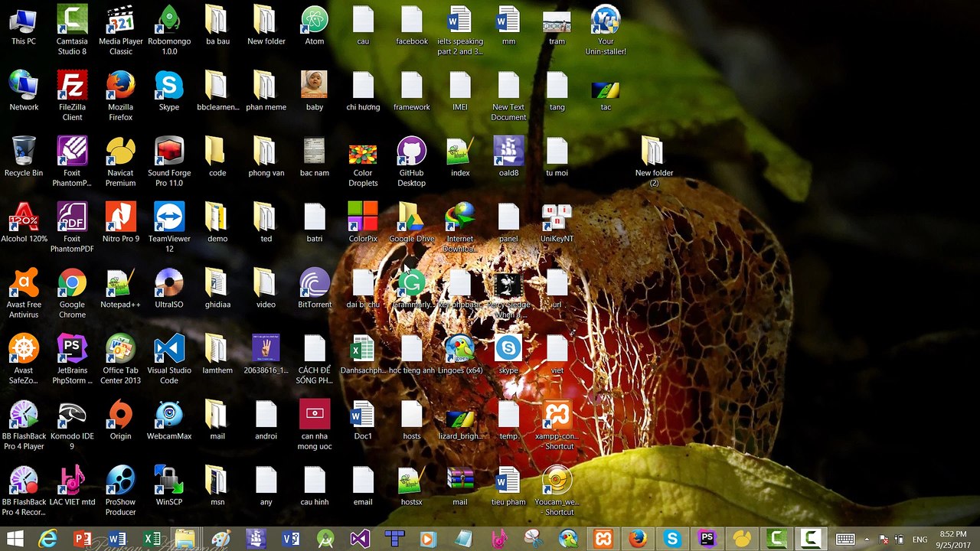Screen dimensions: 980x551
Task: Click the Doc1 Word document
Action: tap(363, 420)
